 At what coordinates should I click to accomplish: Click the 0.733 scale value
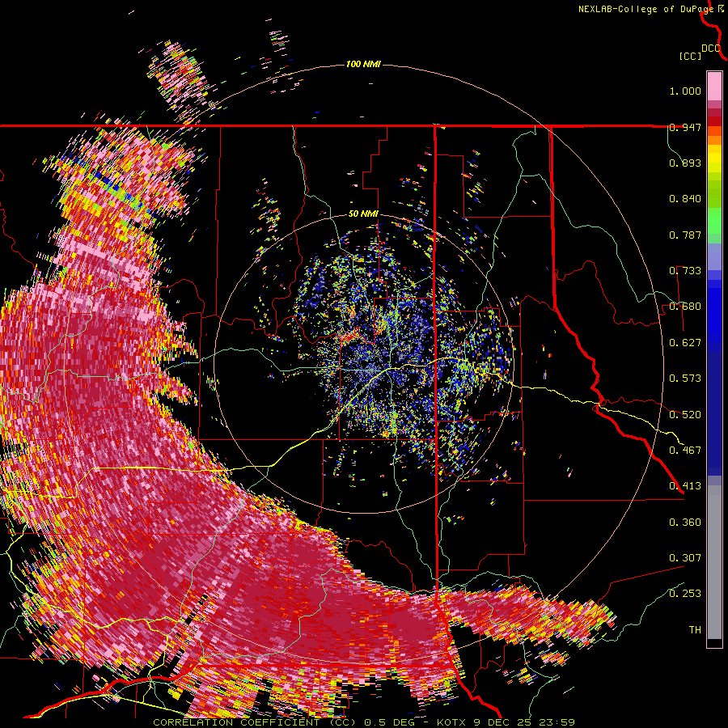685,271
